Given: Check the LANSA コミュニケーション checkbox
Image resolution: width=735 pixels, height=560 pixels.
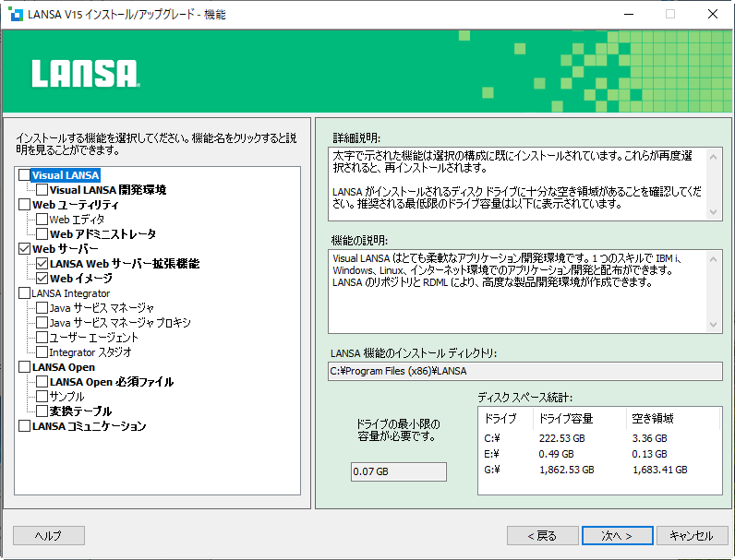Looking at the screenshot, I should [x=24, y=425].
